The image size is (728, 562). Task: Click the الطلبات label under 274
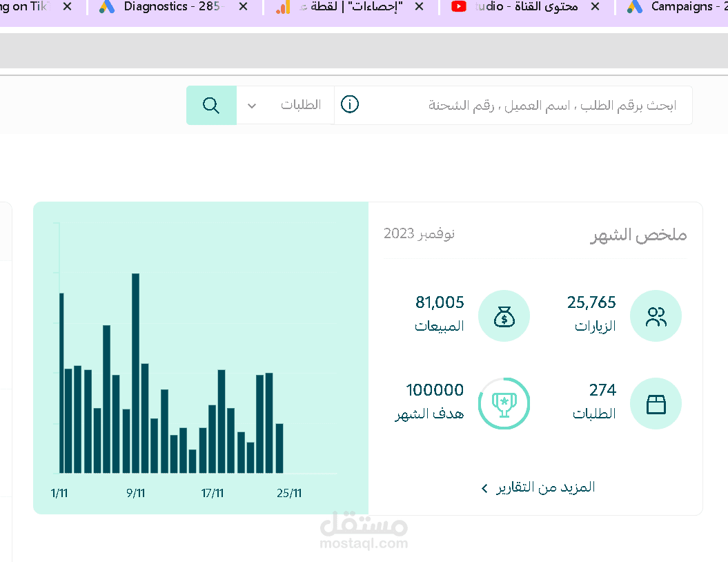[594, 414]
